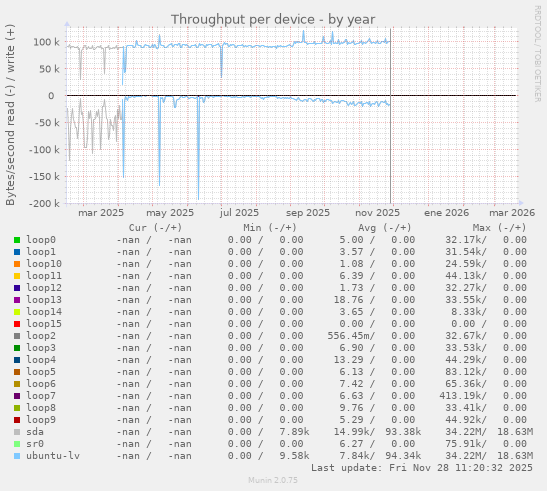547x491 pixels.
Task: Click the loop5 brown color swatch
Action: tap(17, 372)
